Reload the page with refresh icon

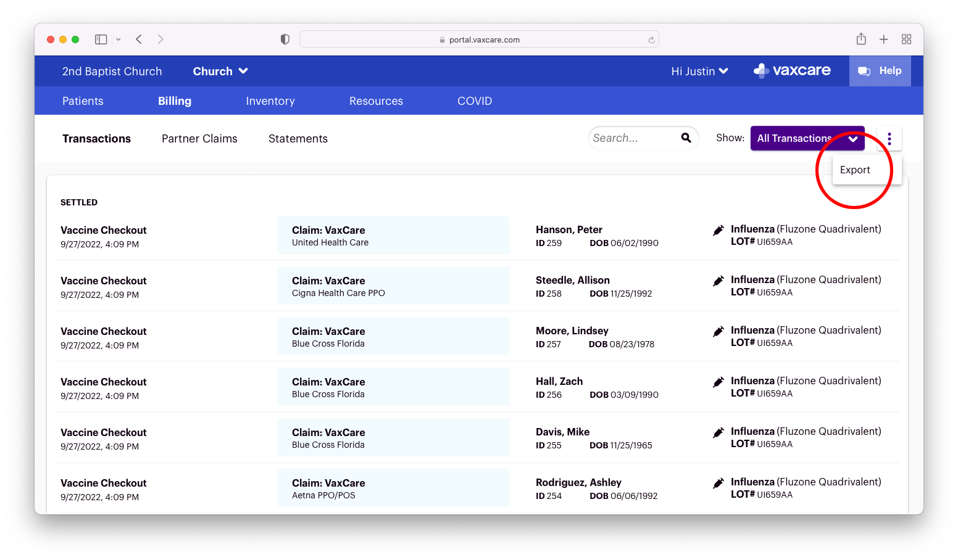(x=651, y=40)
